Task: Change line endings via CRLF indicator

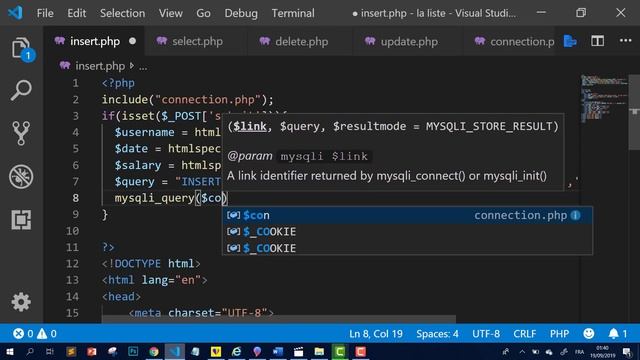Action: point(524,333)
